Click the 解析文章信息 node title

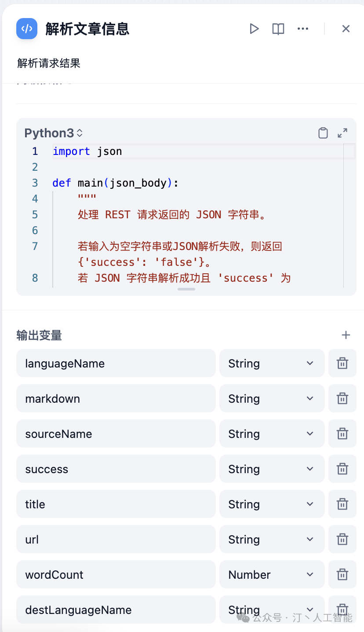pos(87,29)
